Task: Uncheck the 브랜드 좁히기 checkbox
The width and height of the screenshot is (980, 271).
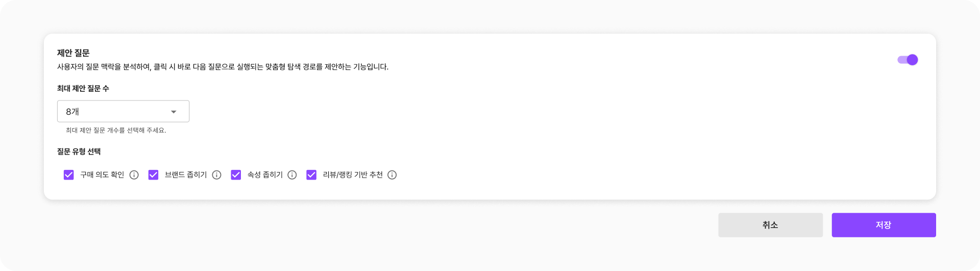Action: click(153, 175)
